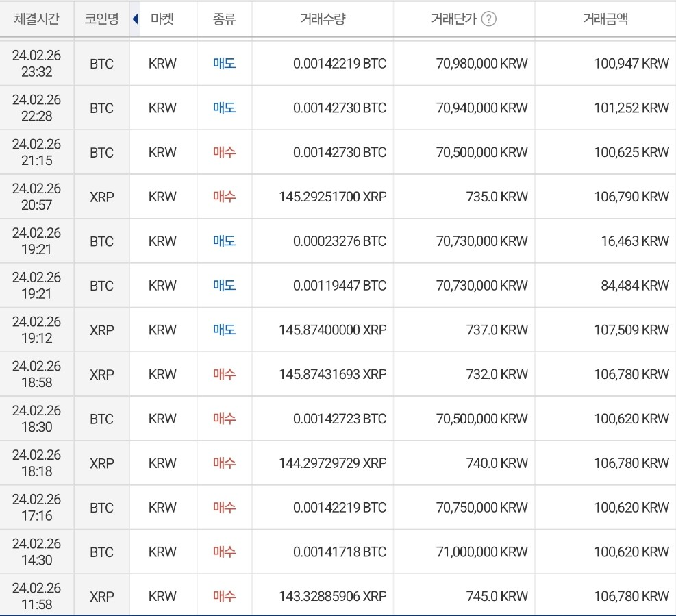Image resolution: width=676 pixels, height=616 pixels.
Task: Select the 거래금액 column header
Action: (605, 19)
